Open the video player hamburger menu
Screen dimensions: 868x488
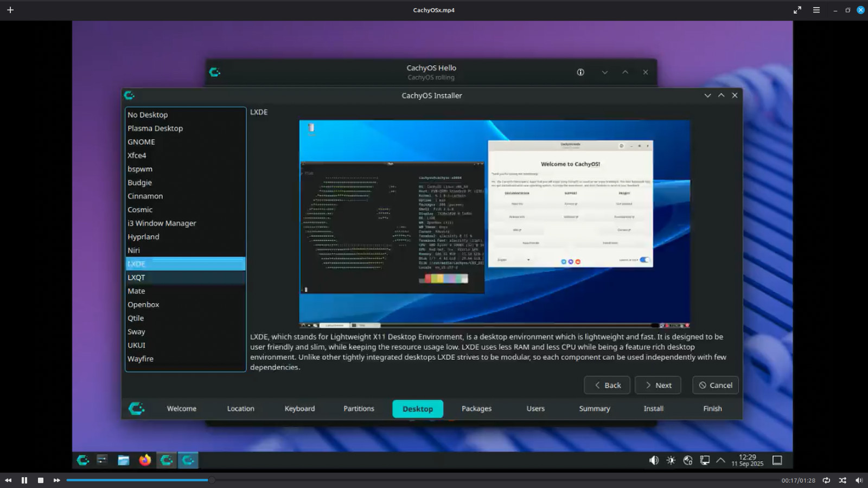(816, 10)
